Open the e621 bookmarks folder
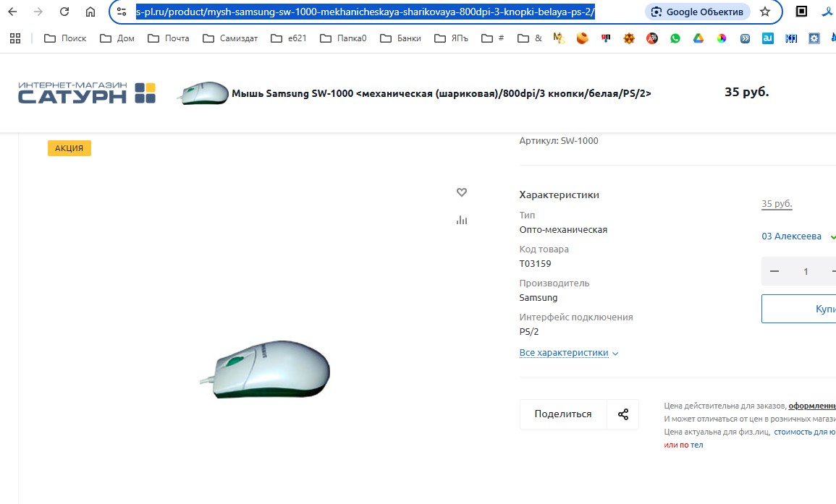The image size is (836, 504). [289, 38]
